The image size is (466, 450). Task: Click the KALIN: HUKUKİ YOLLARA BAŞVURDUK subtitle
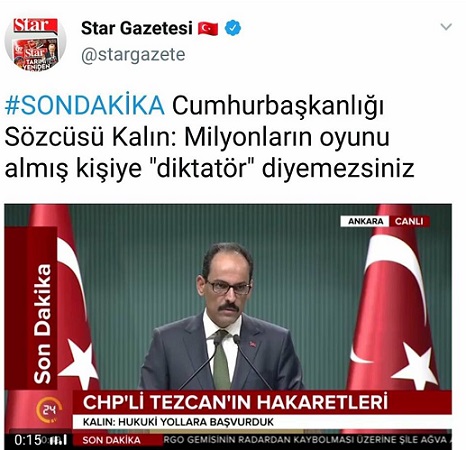pos(178,422)
